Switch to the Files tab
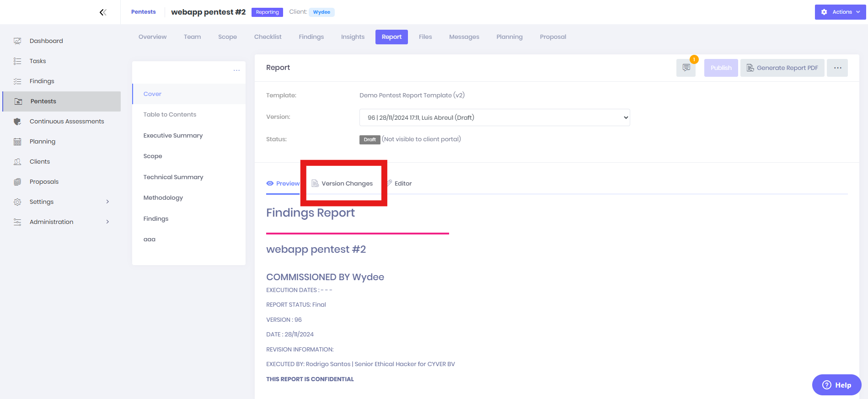Screen dimensions: 868x399 coord(425,37)
